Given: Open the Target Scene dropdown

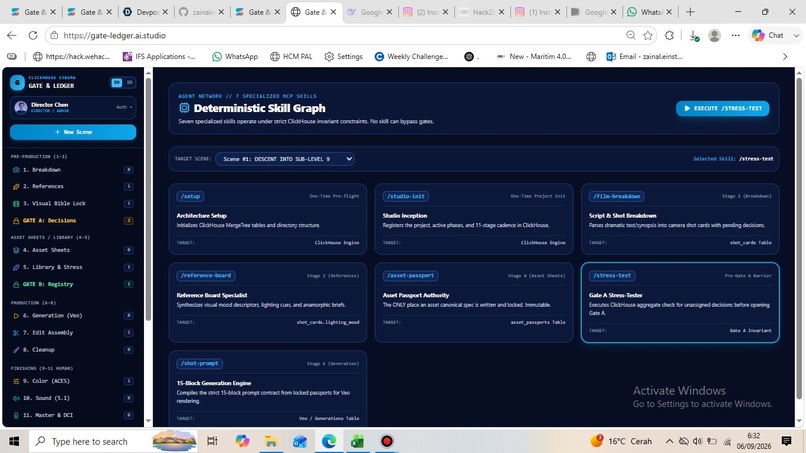Looking at the screenshot, I should (x=285, y=159).
